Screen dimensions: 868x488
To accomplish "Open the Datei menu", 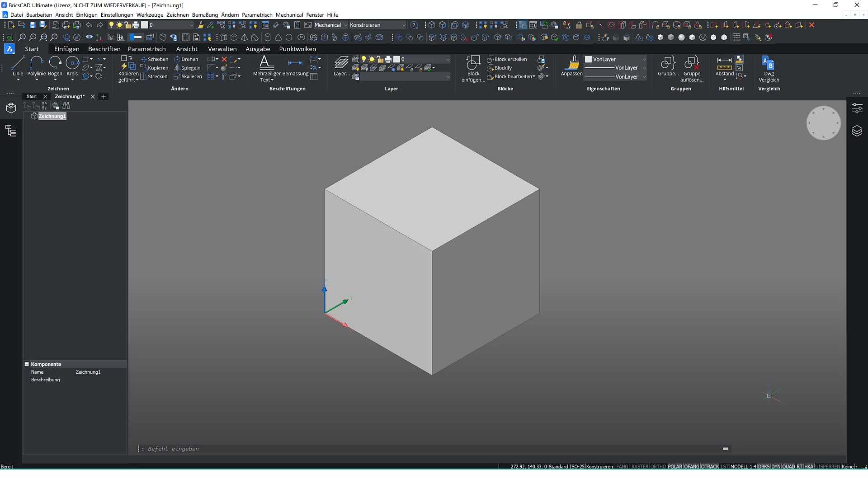I will point(17,15).
